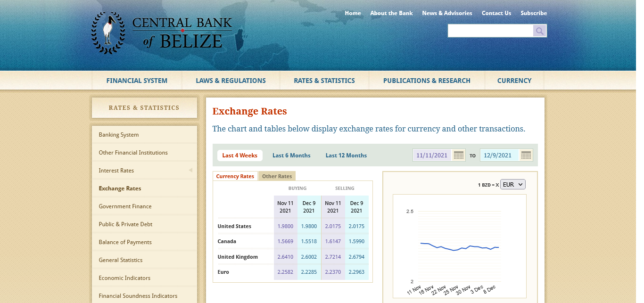
Task: Select the Last 4 Weeks range
Action: point(239,156)
